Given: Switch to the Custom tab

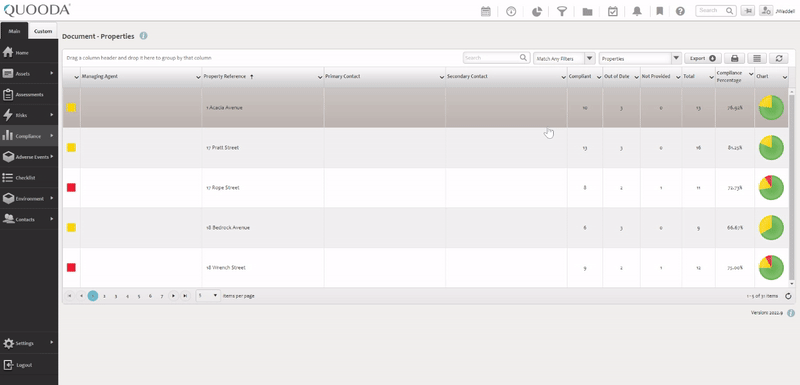Looking at the screenshot, I should click(x=43, y=31).
